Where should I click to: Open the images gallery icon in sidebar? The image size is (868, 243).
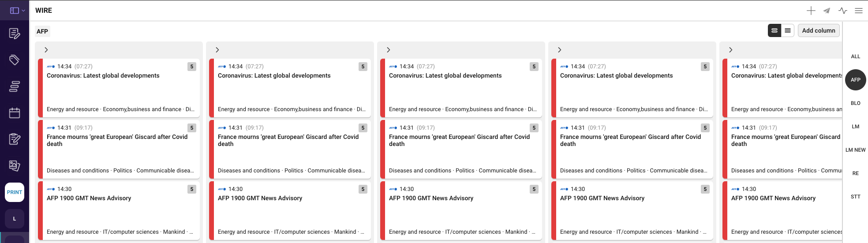[15, 166]
